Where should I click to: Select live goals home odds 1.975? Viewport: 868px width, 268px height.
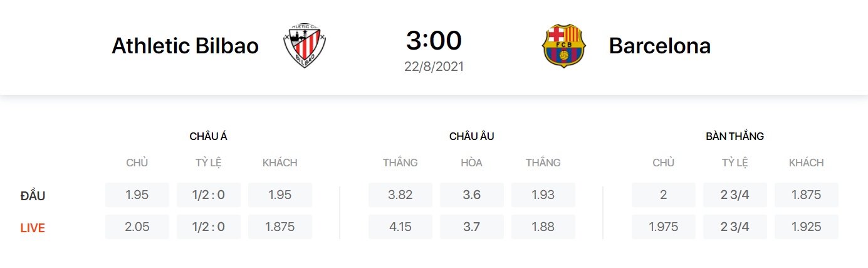663,227
